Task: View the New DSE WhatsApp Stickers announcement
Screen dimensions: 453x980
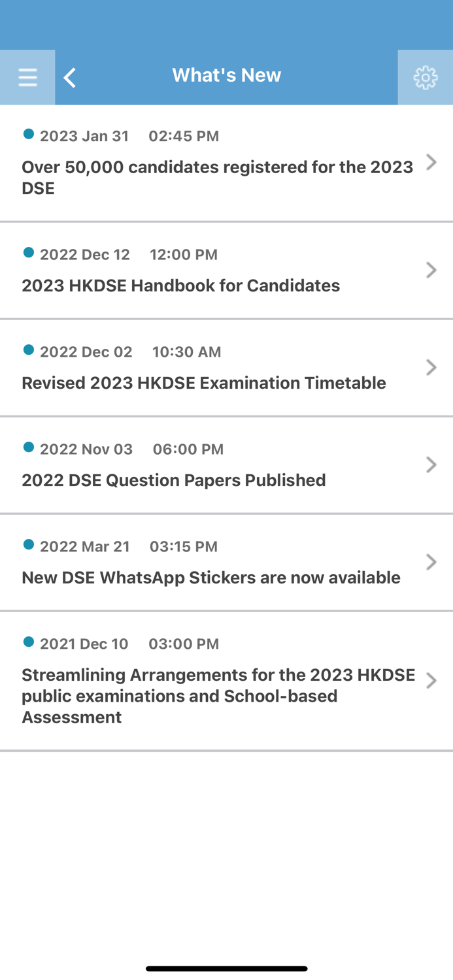Action: (210, 578)
